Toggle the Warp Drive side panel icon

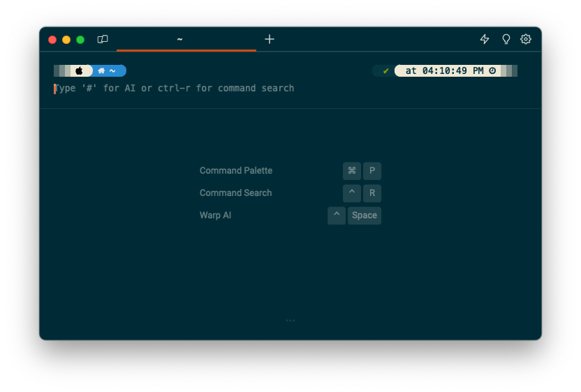coord(103,39)
